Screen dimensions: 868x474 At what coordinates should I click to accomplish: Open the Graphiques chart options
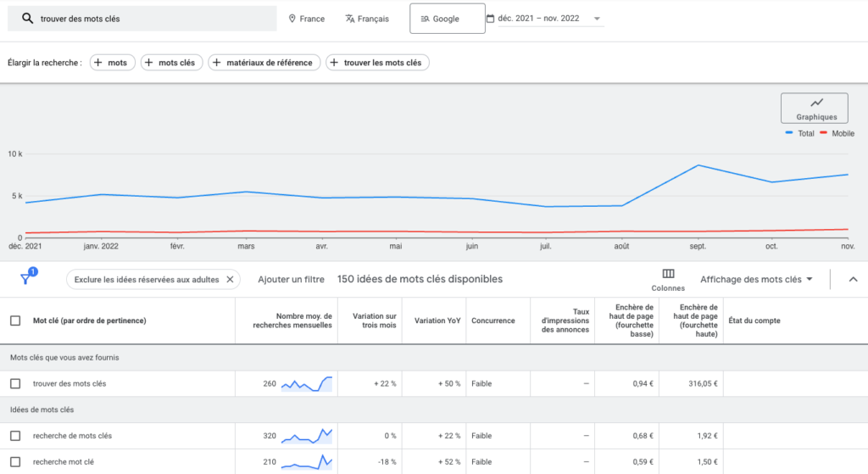[815, 109]
